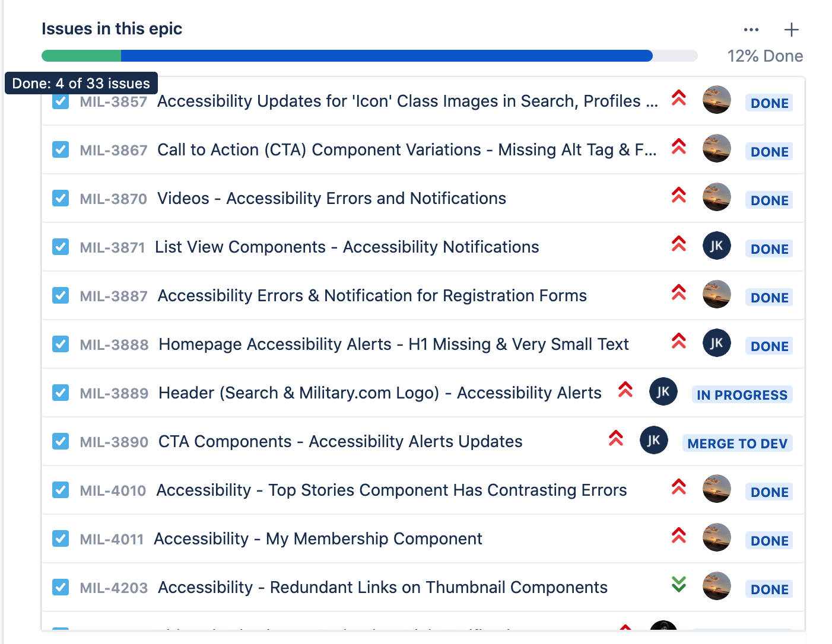Click priority arrow icon for MIL-3871
Screen dimensions: 832x644
coord(679,244)
